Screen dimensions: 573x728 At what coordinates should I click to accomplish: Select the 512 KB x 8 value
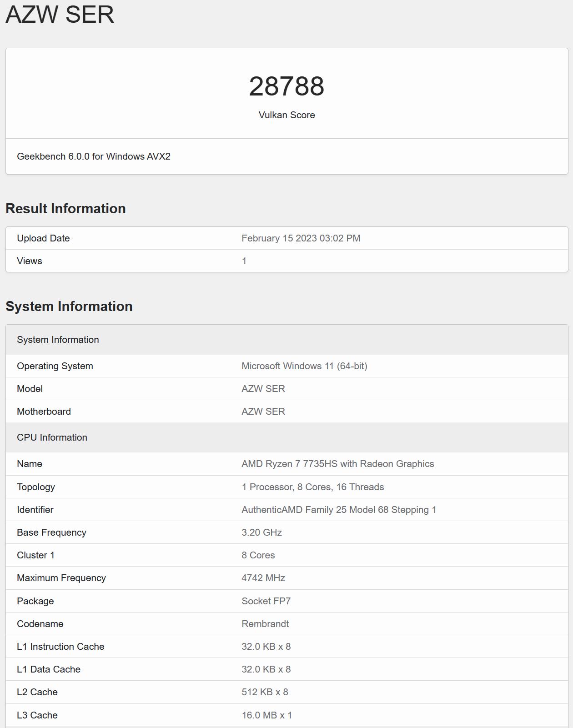265,692
